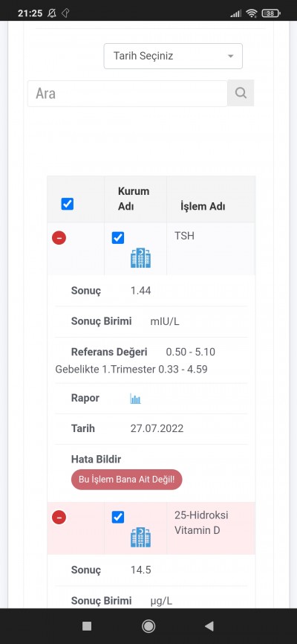Select the 25-Hidroksi Vitamin D test name
297x644 pixels.
click(201, 523)
